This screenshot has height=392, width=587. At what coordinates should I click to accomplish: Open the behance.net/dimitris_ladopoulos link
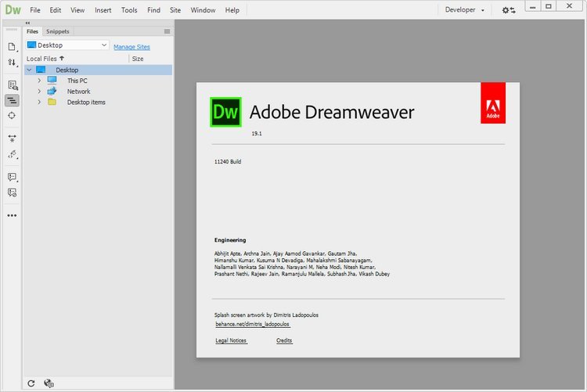point(252,324)
